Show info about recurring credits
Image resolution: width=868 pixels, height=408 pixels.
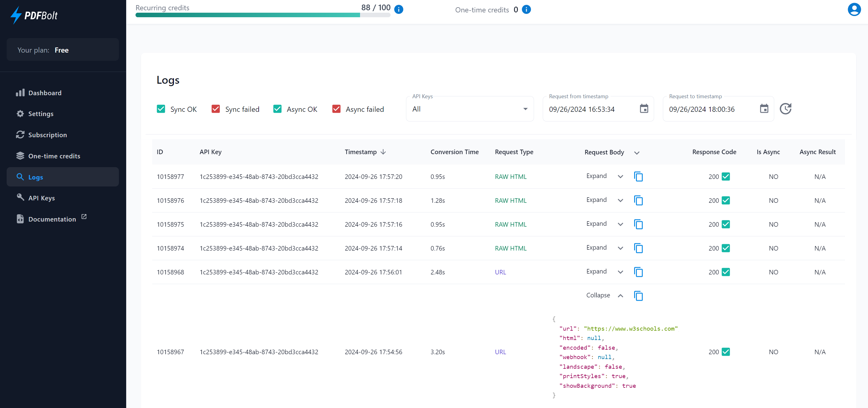click(x=399, y=9)
